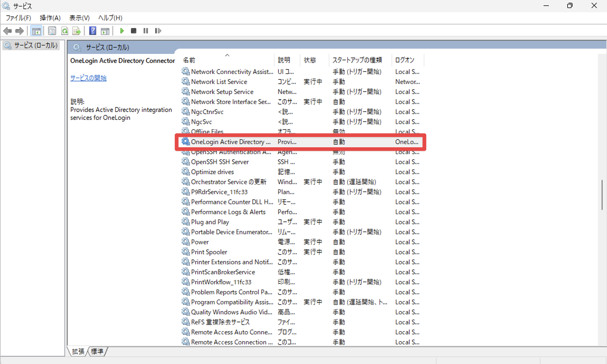Click the gear icon beside Plug and Play
Screen dimensions: 607x364
[186, 222]
